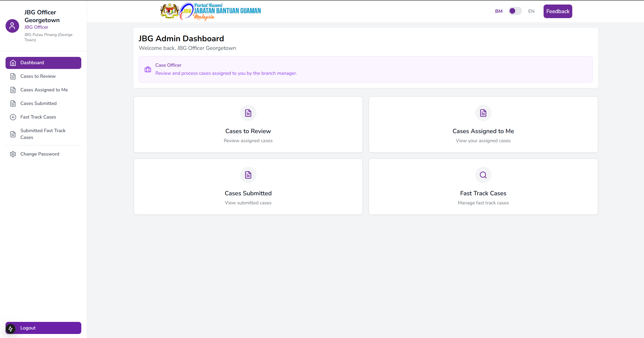
Task: Open Cases to Review in the sidebar
Action: coord(38,76)
